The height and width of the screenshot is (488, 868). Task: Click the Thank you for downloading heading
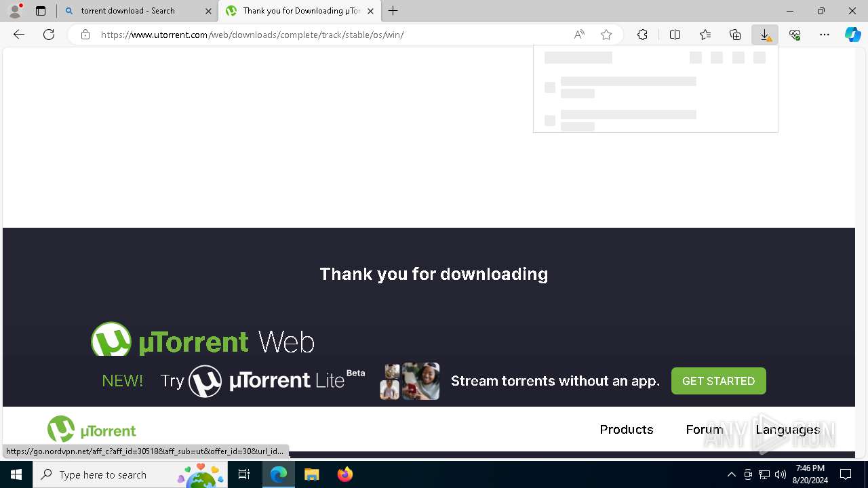[434, 274]
